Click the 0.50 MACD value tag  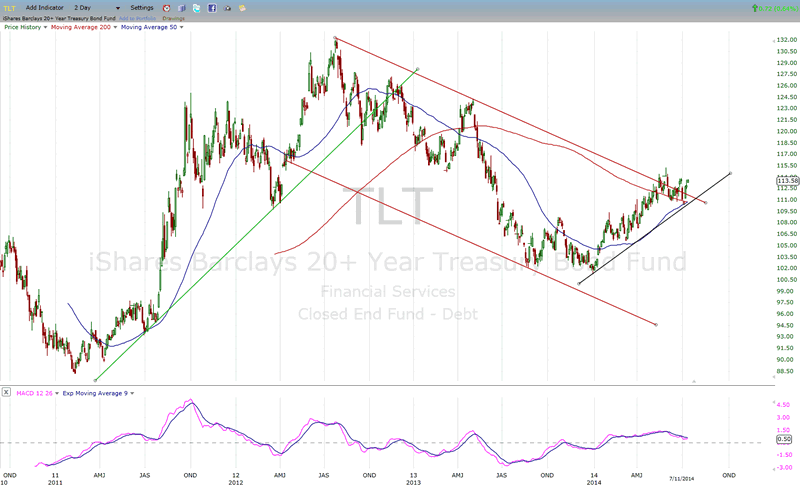coord(784,439)
